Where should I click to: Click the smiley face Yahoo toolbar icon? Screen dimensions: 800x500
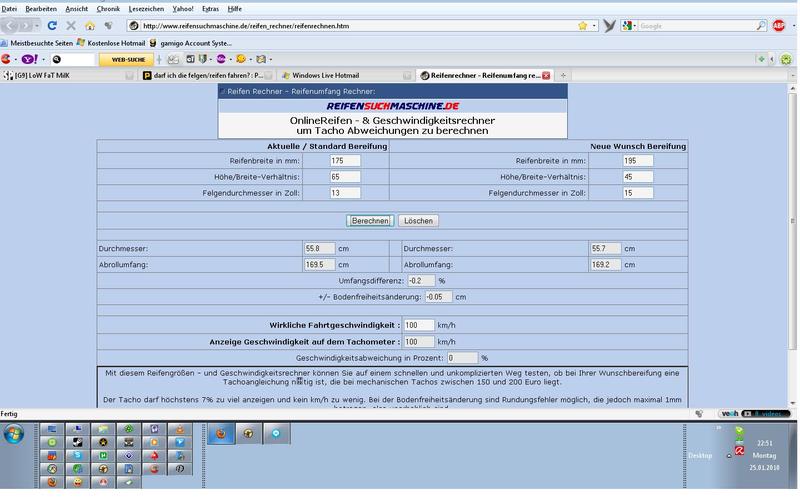[241, 59]
